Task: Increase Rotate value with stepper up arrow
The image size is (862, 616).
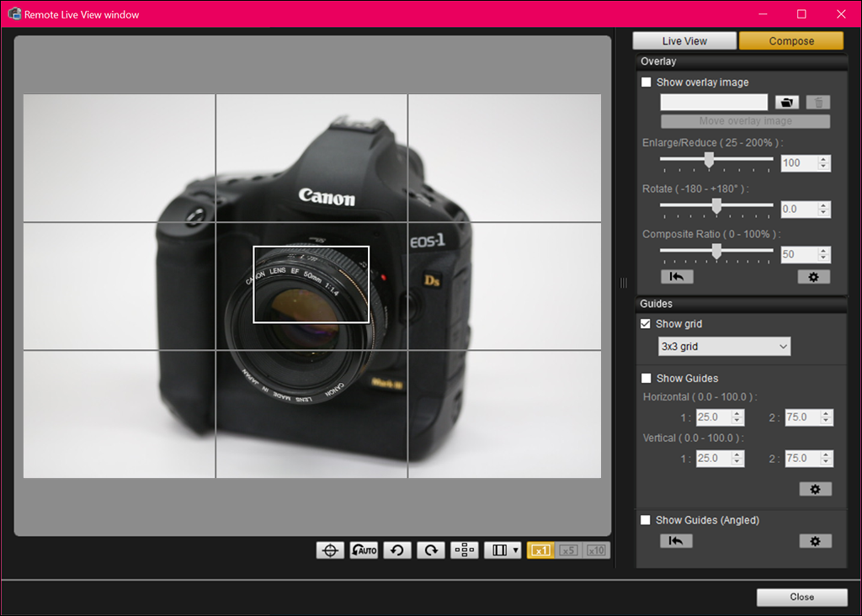Action: (x=823, y=205)
